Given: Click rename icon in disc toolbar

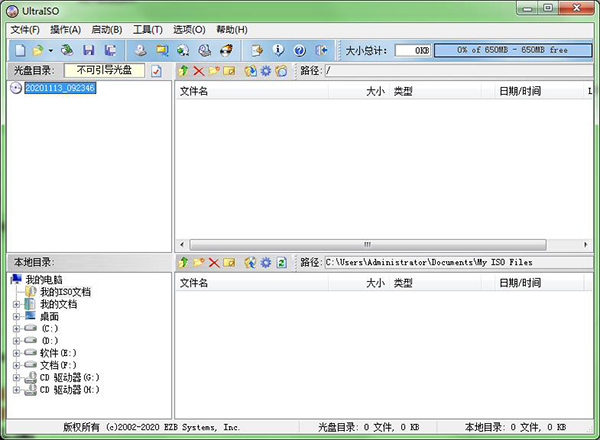Looking at the screenshot, I should coord(229,71).
